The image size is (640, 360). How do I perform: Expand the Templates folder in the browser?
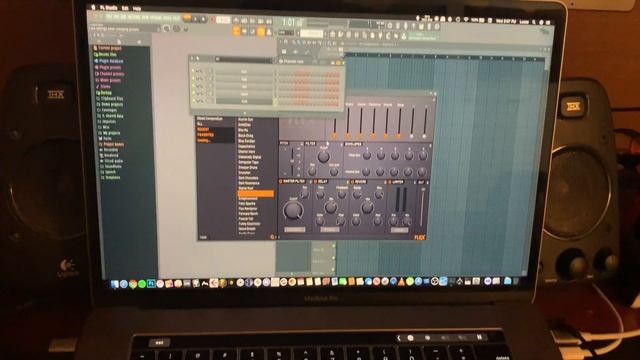[x=110, y=178]
